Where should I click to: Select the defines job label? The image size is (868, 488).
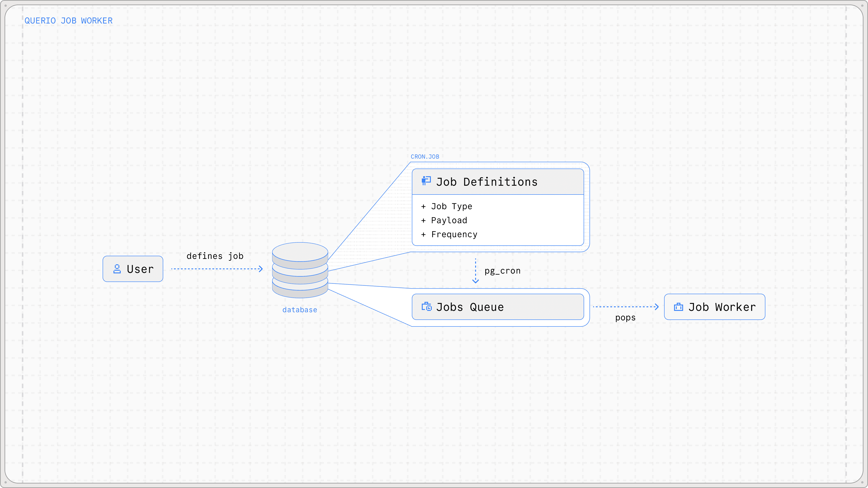click(215, 256)
